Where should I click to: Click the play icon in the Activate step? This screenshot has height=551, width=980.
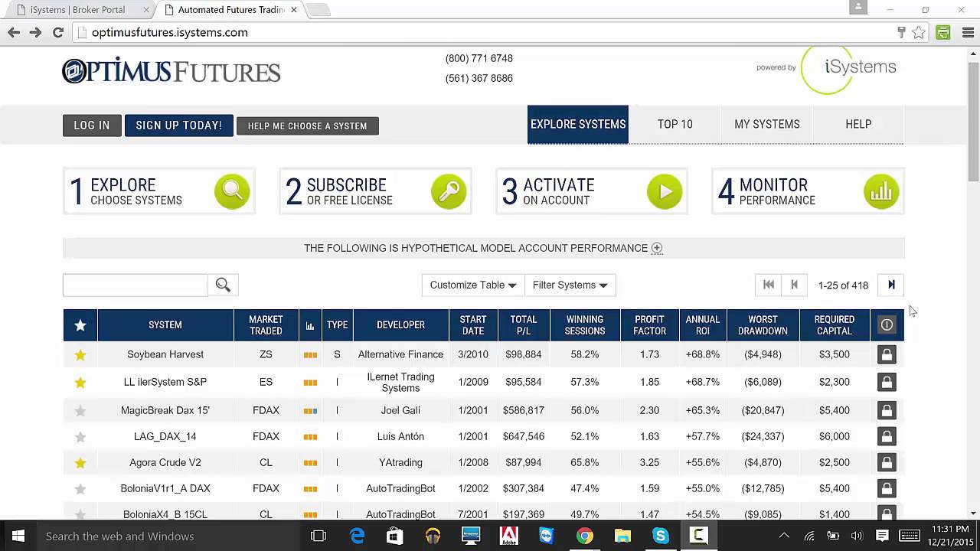click(x=665, y=191)
